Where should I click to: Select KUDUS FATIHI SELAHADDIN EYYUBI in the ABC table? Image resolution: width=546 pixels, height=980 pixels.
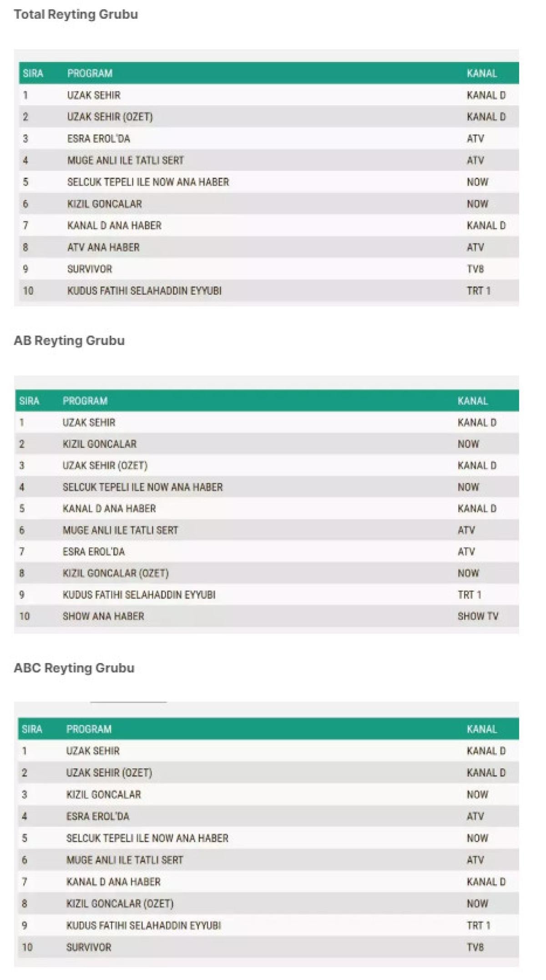(143, 925)
